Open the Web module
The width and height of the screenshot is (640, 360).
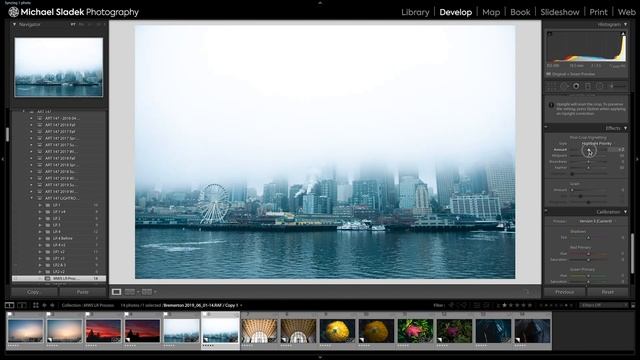pos(627,12)
